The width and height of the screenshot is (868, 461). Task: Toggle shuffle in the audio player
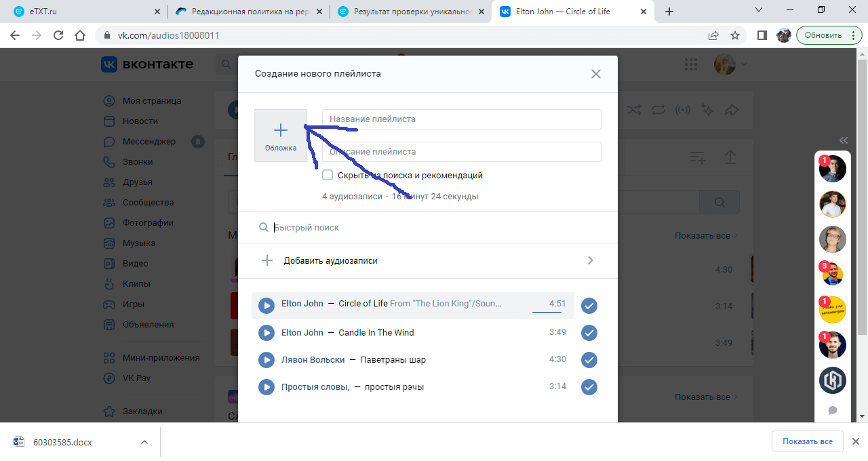pos(634,110)
